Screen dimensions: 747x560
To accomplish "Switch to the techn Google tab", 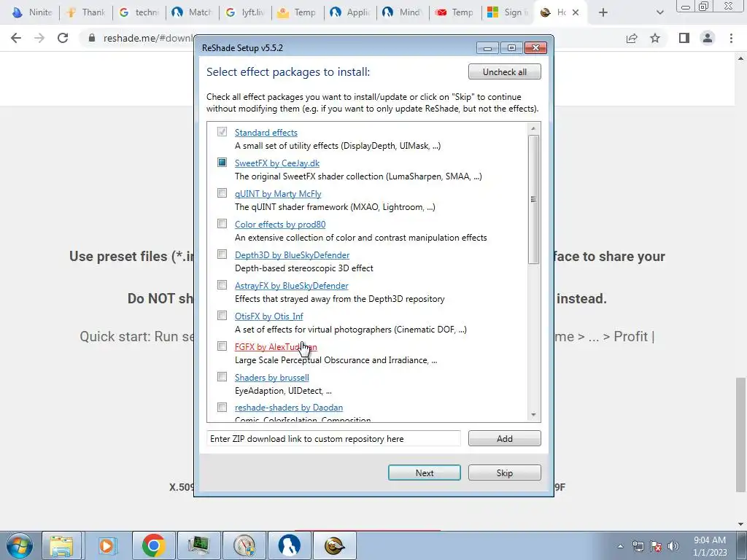I will (139, 12).
